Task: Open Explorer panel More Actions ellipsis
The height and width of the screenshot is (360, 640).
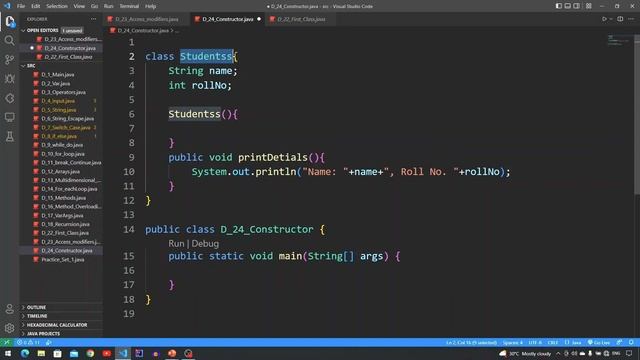Action: pyautogui.click(x=93, y=19)
